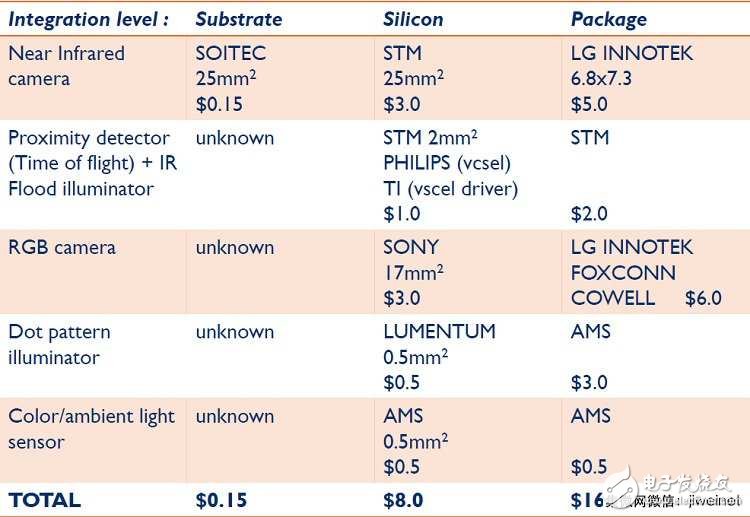750x517 pixels.
Task: Select the Silicon column header
Action: pyautogui.click(x=413, y=19)
